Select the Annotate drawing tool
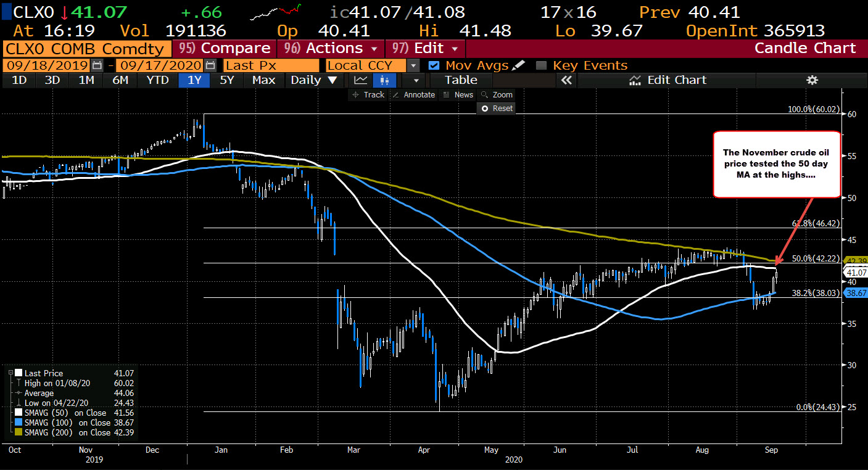 click(413, 94)
